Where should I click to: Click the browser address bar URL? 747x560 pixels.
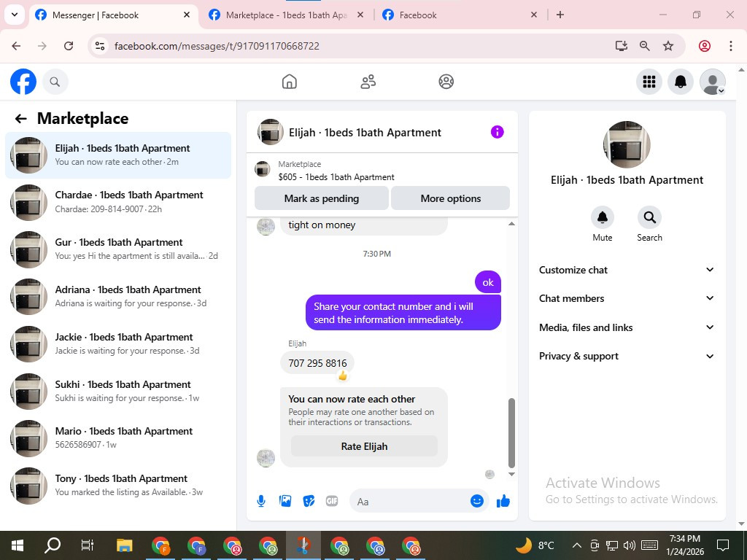(x=217, y=46)
